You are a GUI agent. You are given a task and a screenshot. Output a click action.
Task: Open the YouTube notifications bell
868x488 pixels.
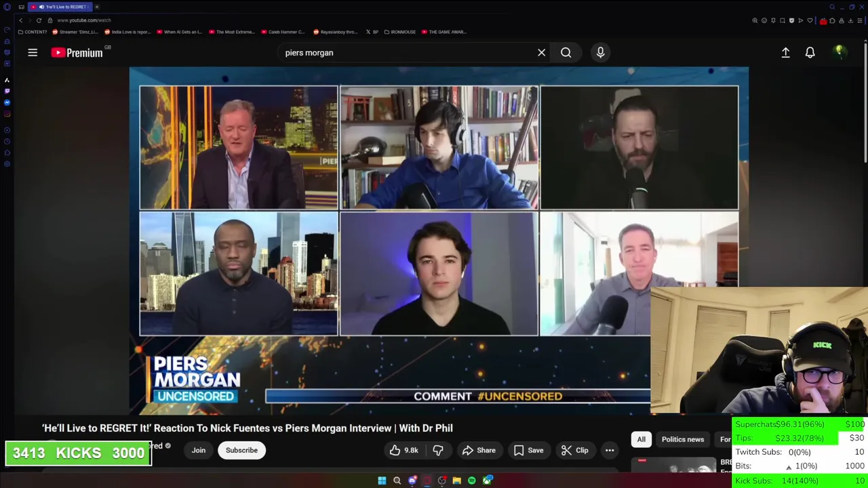pos(810,52)
